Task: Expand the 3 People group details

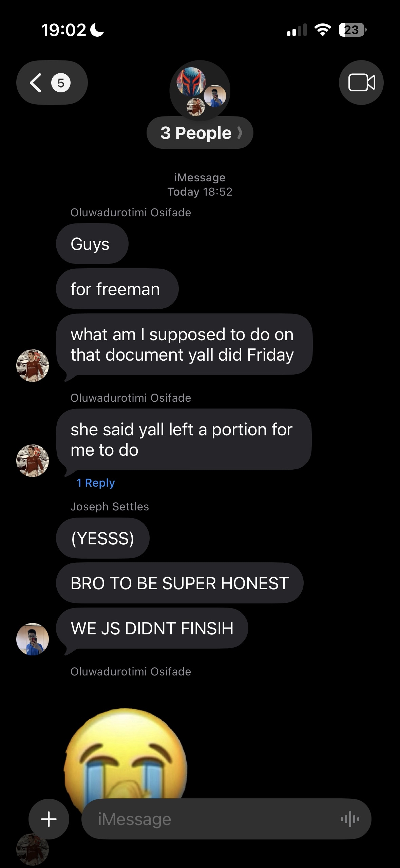Action: (200, 133)
